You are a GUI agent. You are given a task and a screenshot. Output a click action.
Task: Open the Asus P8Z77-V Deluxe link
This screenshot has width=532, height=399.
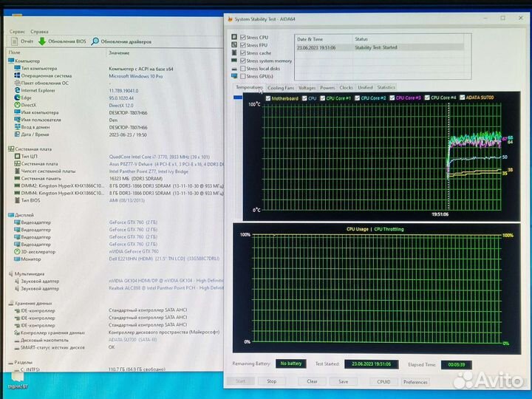[166, 164]
